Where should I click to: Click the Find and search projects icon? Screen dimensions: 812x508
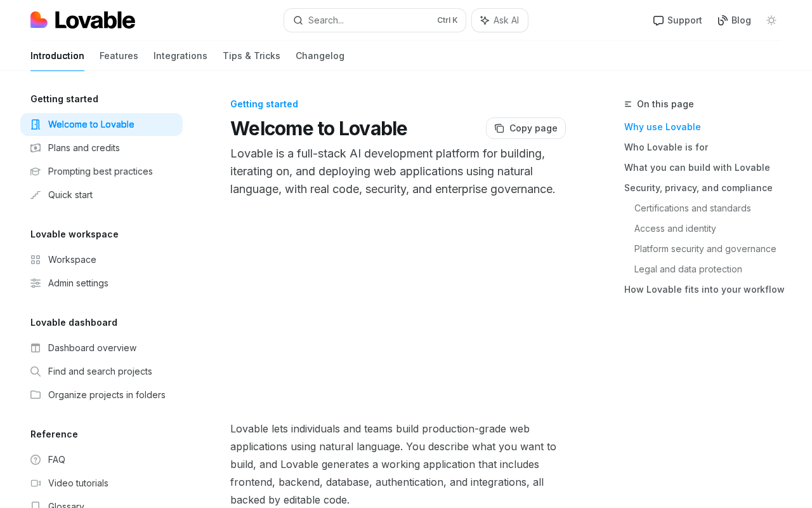[x=36, y=371]
